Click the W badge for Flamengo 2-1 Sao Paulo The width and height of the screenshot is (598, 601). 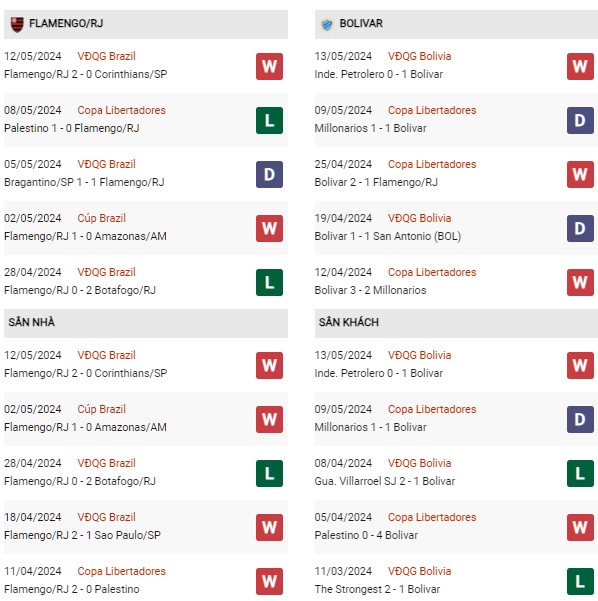[269, 527]
